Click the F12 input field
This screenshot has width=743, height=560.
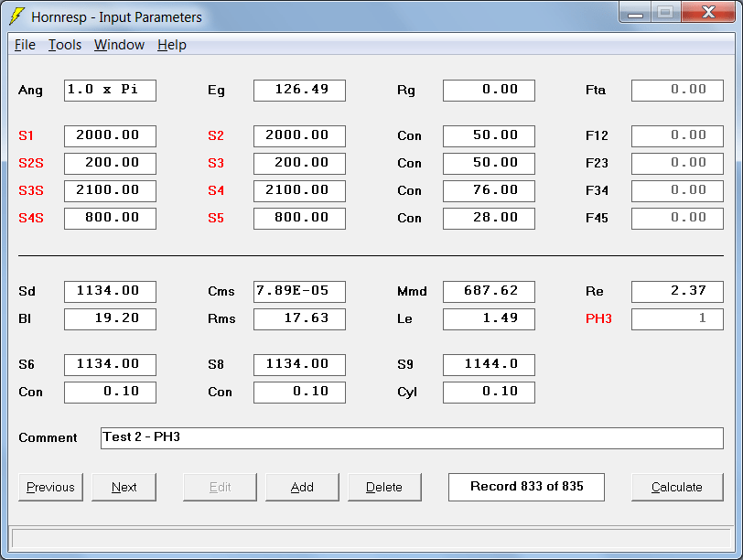coord(678,136)
